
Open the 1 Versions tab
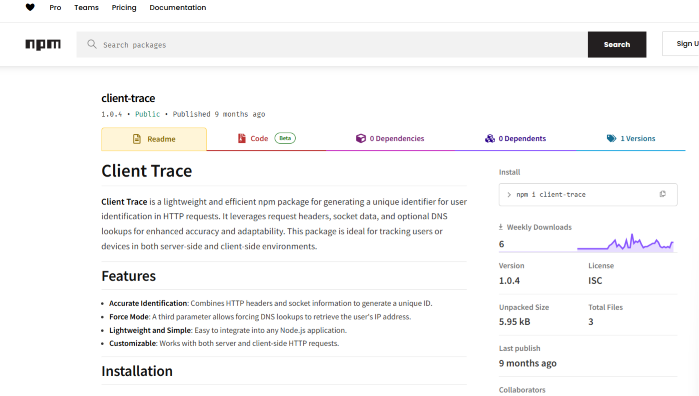(x=631, y=139)
